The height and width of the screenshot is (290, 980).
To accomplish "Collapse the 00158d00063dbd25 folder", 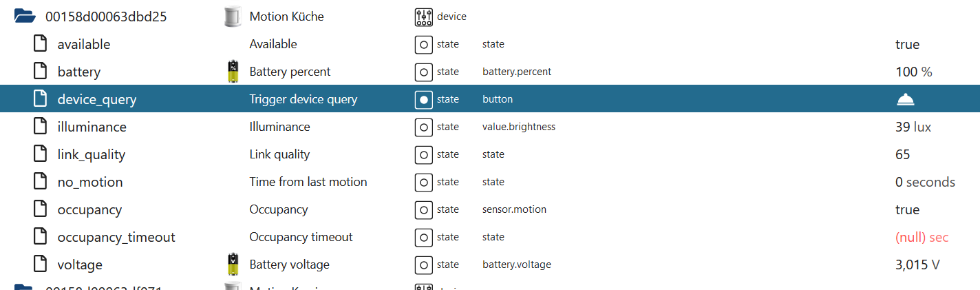I will point(25,17).
